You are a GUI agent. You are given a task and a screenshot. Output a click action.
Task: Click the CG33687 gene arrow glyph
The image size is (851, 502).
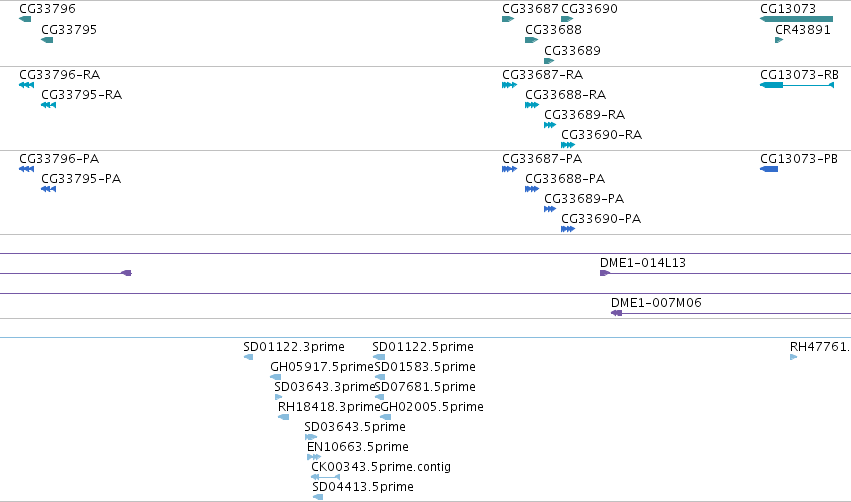click(x=508, y=19)
